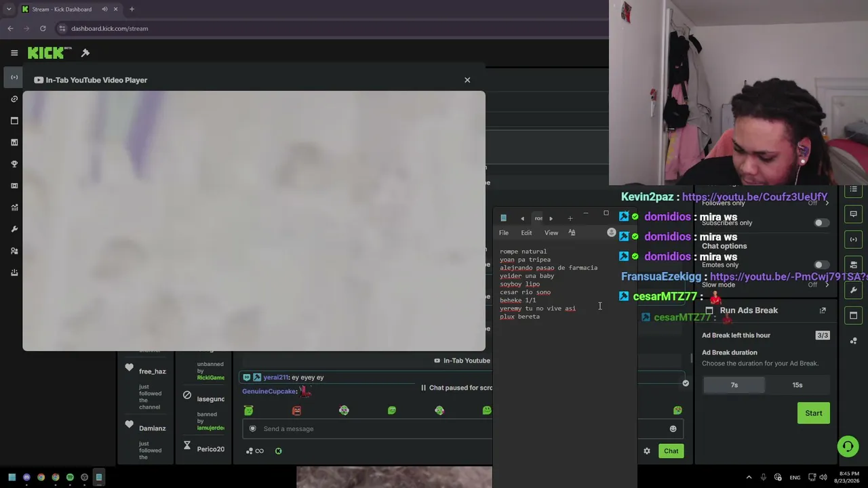Screen dimensions: 868x488
Task: Open the window layout icon in left sidebar
Action: pos(14,121)
